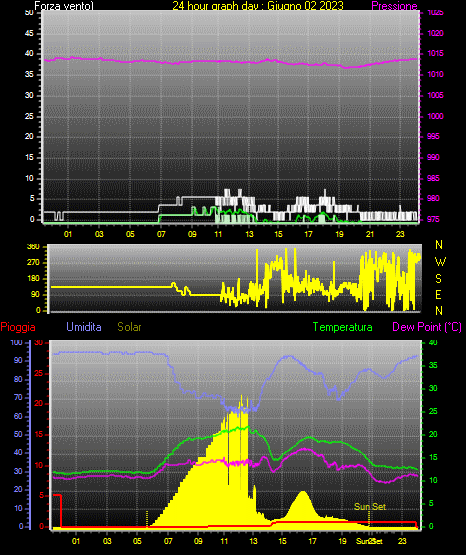The height and width of the screenshot is (555, 466).
Task: Select the magenta 'Pressione' label
Action: click(394, 6)
